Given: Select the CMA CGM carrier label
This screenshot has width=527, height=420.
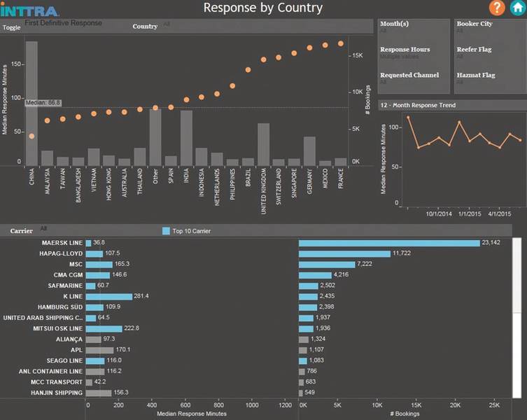Looking at the screenshot, I should [68, 275].
